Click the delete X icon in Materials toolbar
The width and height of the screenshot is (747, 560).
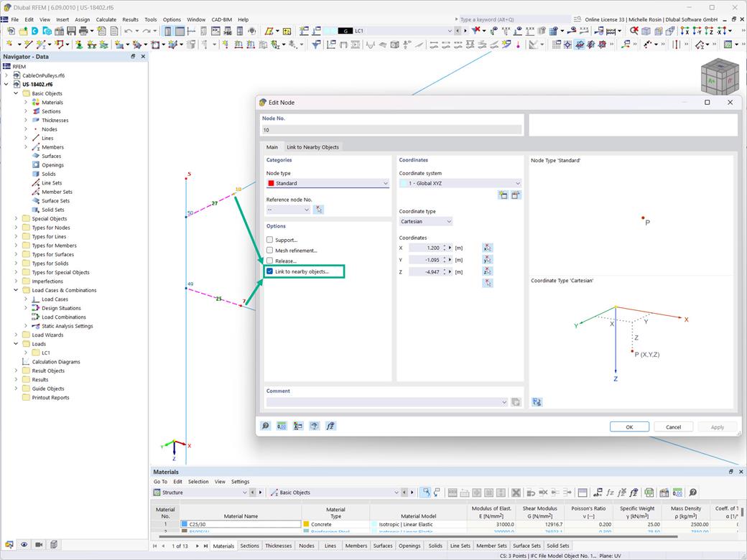pos(516,493)
